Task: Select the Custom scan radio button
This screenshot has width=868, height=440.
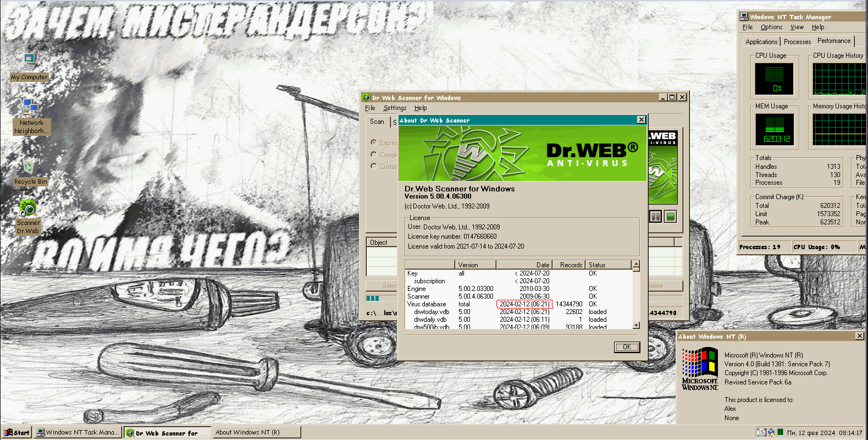Action: click(374, 166)
